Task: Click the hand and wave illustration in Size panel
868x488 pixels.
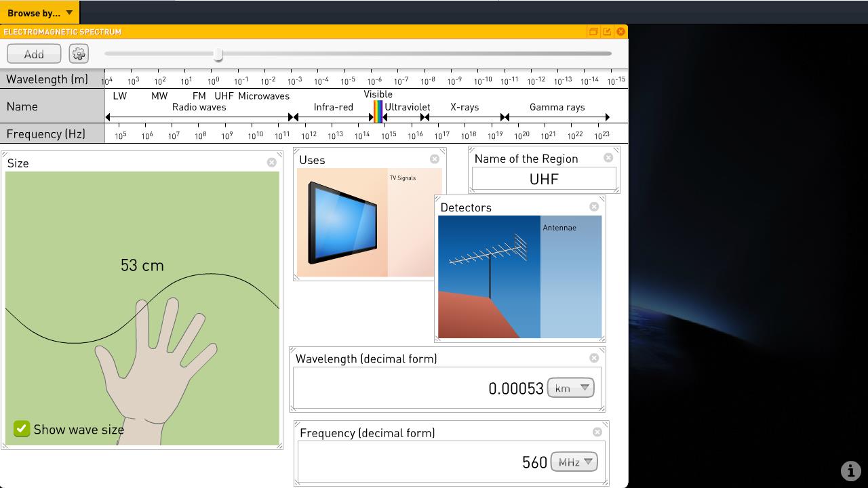Action: point(142,308)
